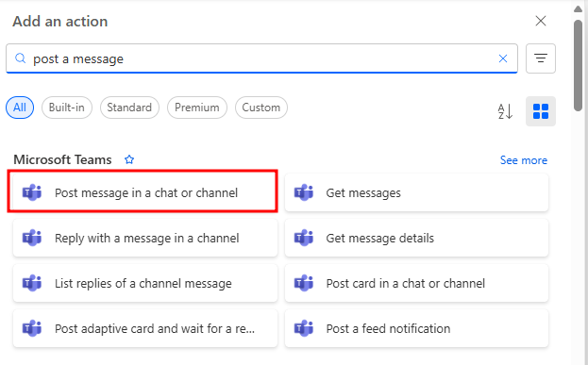This screenshot has height=365, width=588.
Task: Click Teams icon beside Post a feed notification
Action: 303,328
